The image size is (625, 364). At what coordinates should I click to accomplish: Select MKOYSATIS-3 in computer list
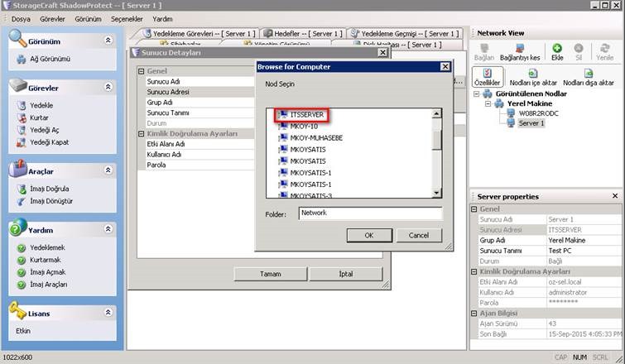(310, 195)
